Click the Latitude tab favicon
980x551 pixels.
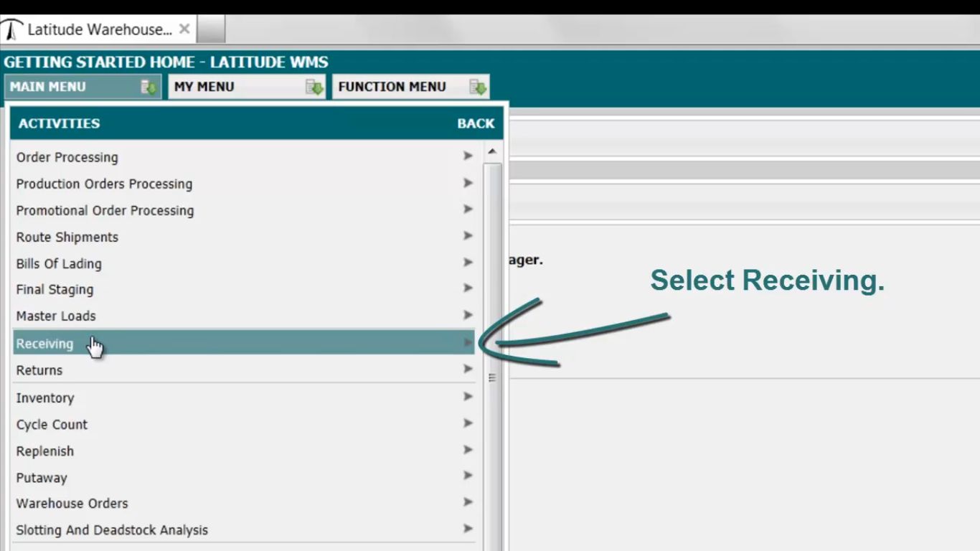pos(11,30)
